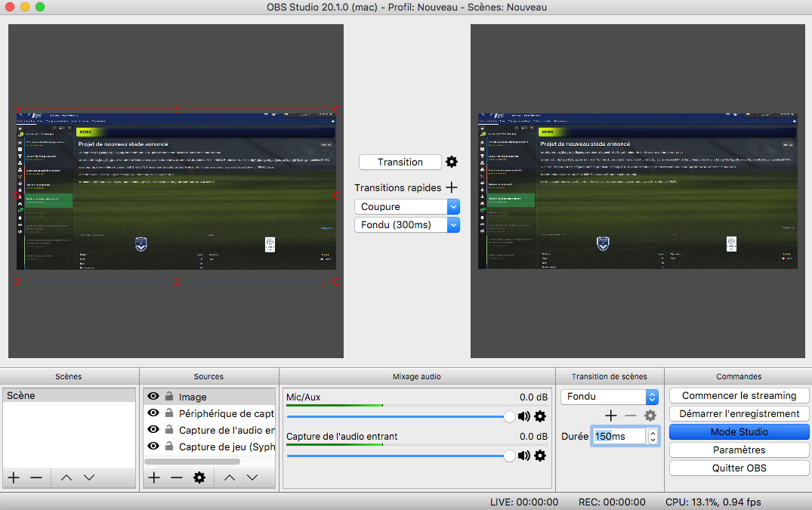The image size is (812, 510).
Task: Move scene down in Scènes list
Action: 89,478
